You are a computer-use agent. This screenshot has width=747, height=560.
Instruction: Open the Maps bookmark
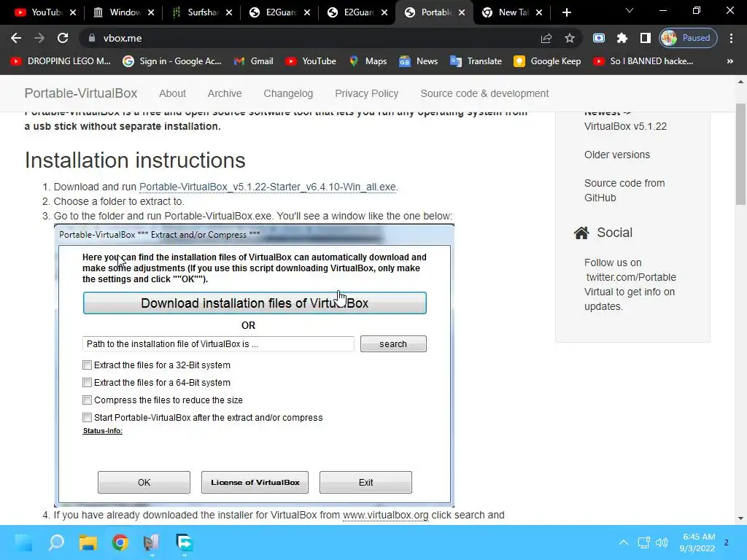click(368, 61)
